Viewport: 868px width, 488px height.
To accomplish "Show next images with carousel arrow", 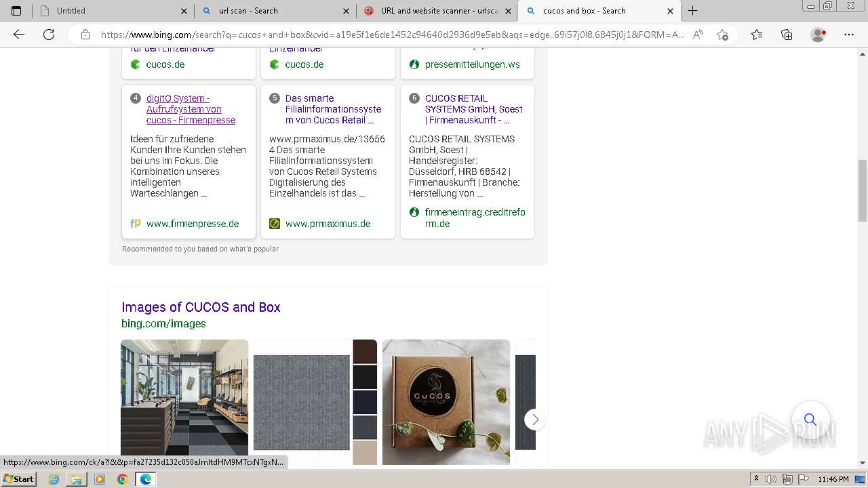I will coord(535,420).
